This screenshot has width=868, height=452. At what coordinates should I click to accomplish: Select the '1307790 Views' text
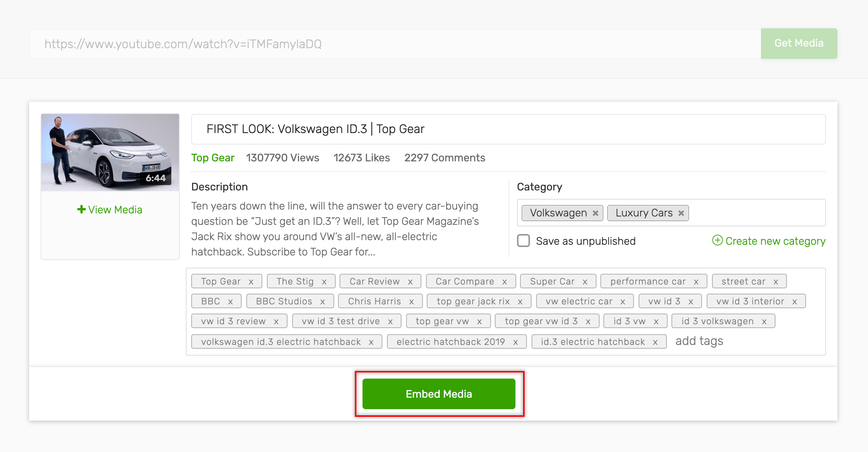coord(283,158)
